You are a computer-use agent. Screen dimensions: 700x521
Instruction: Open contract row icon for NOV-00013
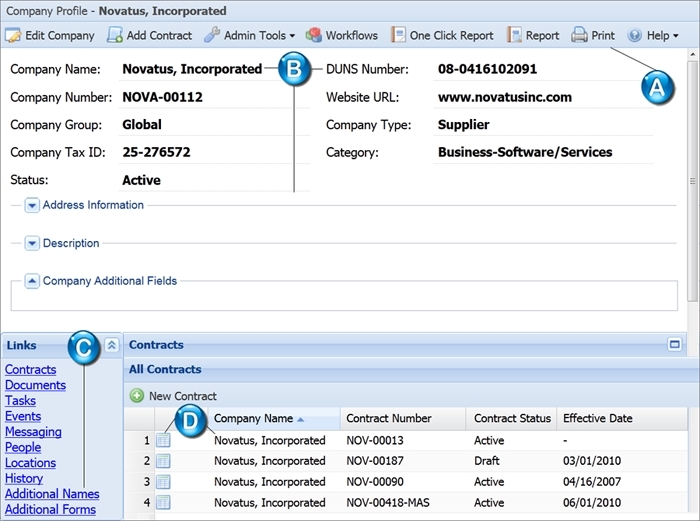163,440
